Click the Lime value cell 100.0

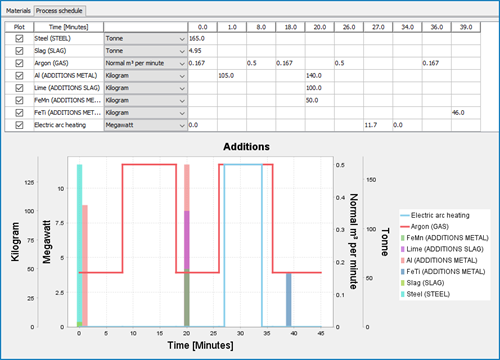click(320, 88)
